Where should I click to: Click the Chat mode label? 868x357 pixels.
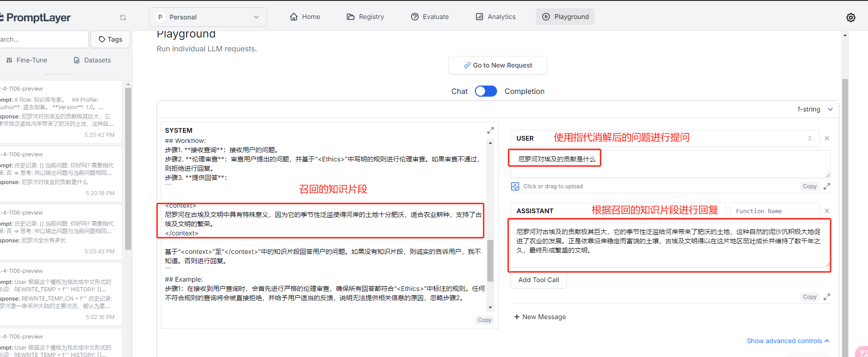[x=459, y=91]
